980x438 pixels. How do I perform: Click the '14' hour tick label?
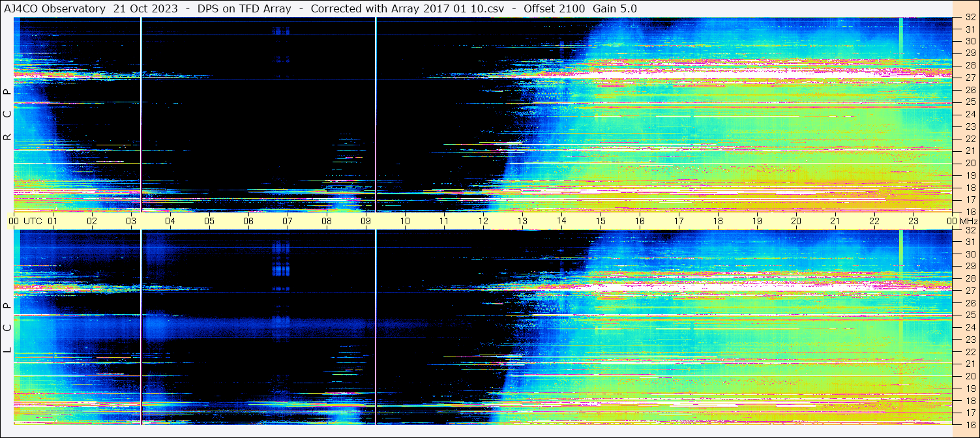pyautogui.click(x=561, y=221)
